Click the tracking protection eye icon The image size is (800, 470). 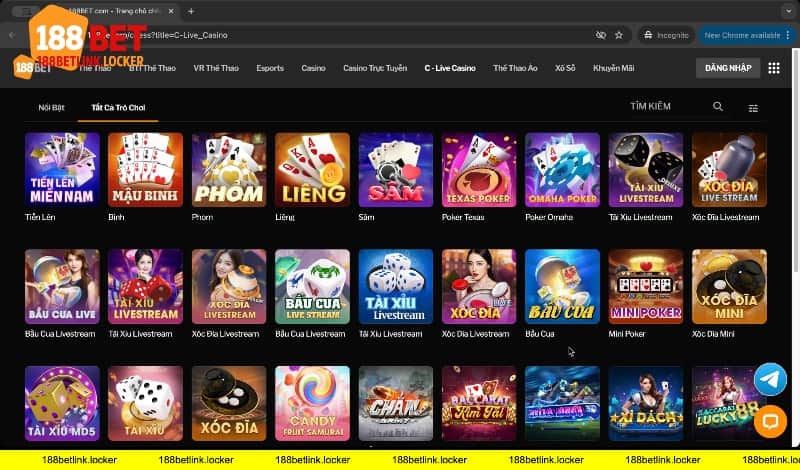tap(600, 35)
